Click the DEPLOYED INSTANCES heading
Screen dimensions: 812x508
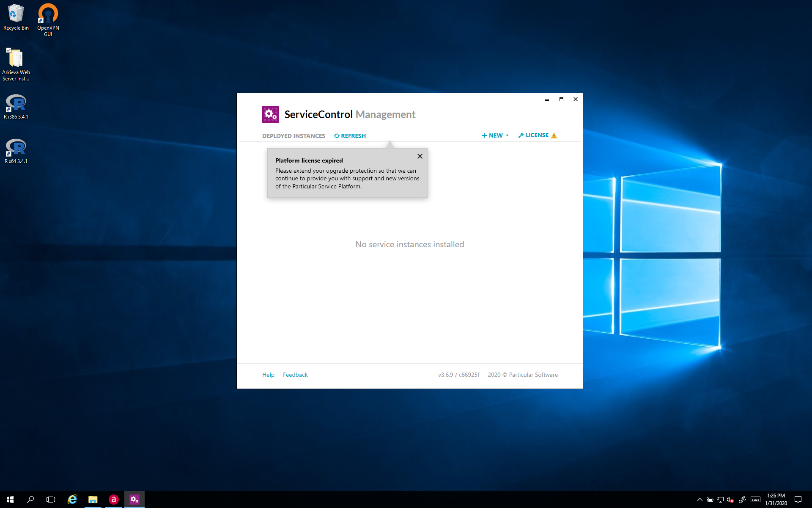(x=294, y=136)
